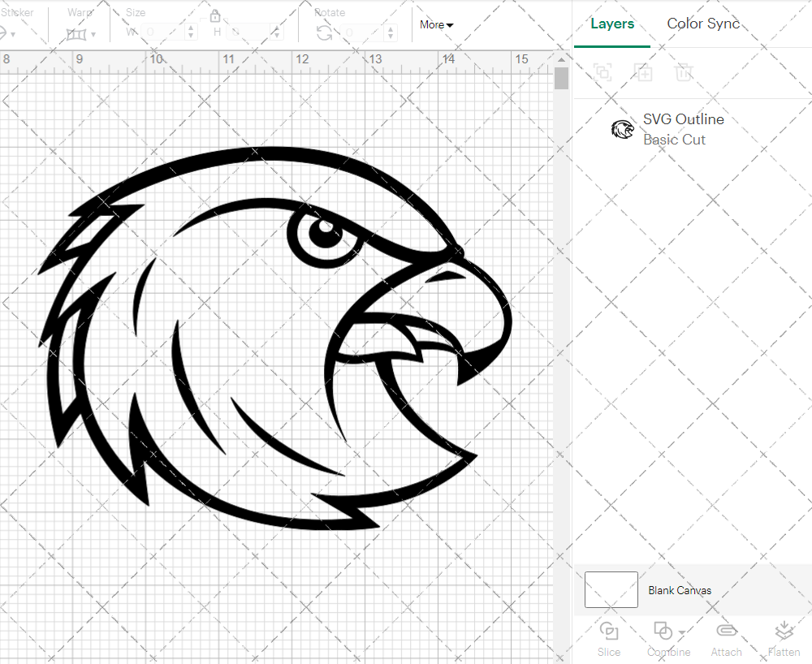The image size is (812, 664).
Task: Switch to the Layers tab
Action: [x=612, y=24]
